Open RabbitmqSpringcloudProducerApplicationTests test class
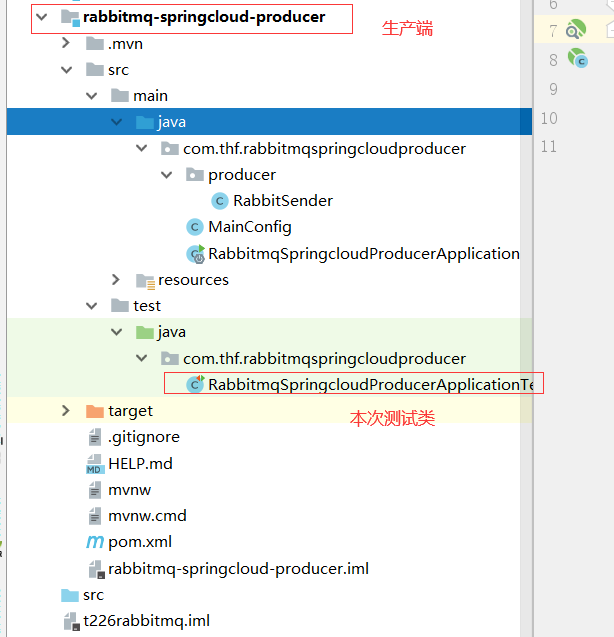Image resolution: width=614 pixels, height=637 pixels. [x=371, y=384]
